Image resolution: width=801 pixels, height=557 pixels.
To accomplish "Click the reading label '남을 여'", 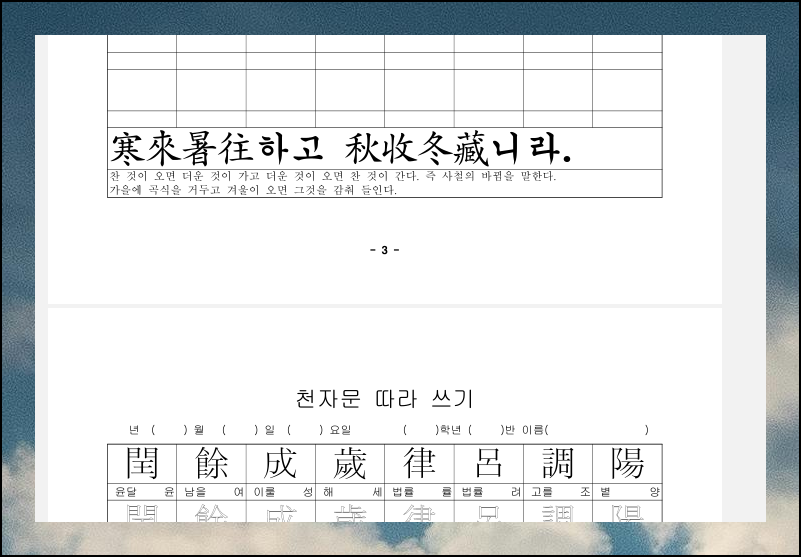I will point(214,492).
